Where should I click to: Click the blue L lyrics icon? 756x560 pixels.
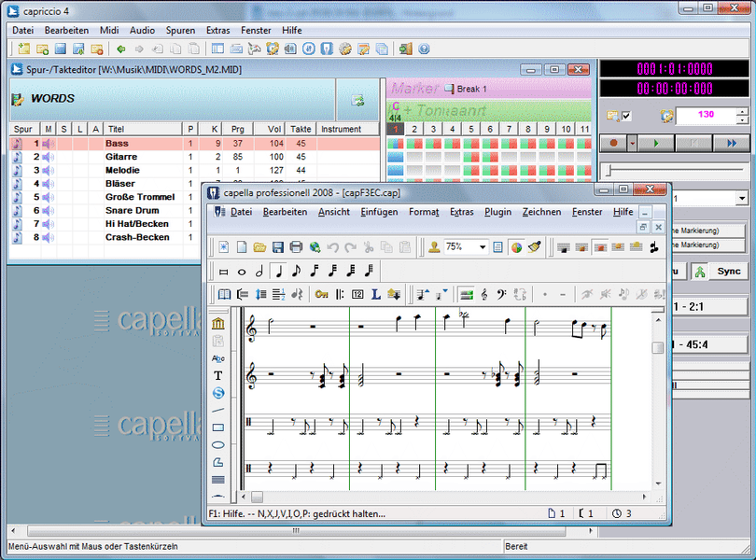(375, 294)
